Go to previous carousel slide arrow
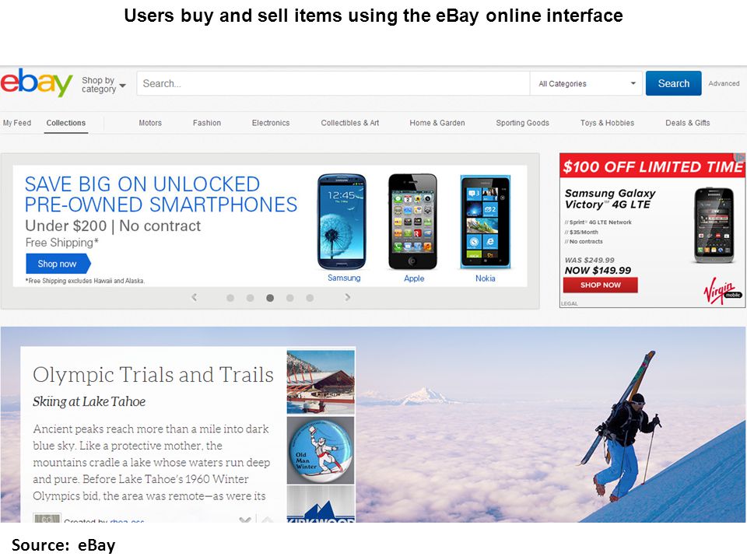The height and width of the screenshot is (560, 747). point(194,298)
